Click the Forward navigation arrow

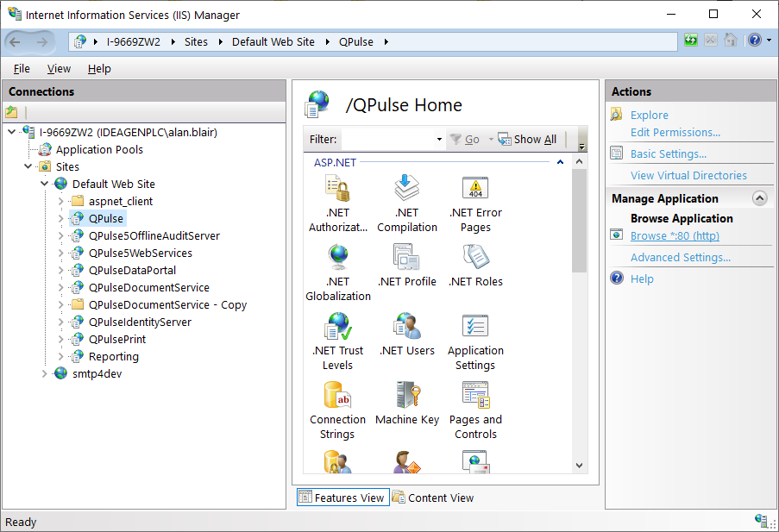pyautogui.click(x=41, y=42)
